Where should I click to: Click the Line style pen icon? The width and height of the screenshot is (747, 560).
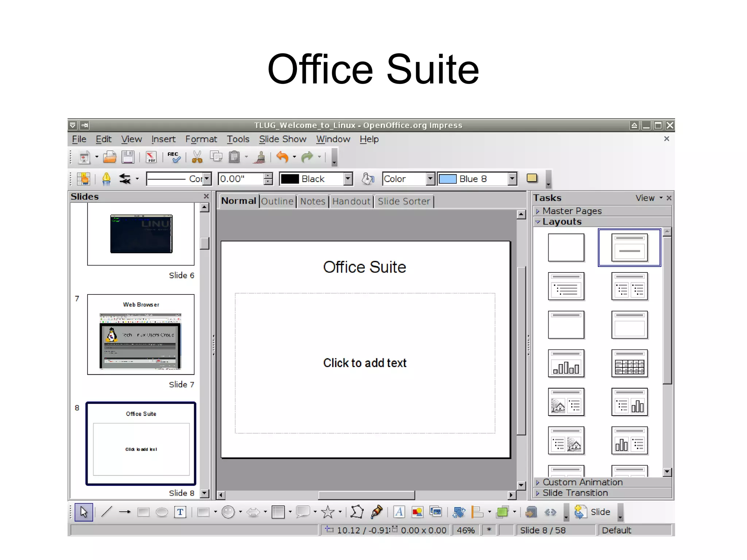[x=106, y=179]
